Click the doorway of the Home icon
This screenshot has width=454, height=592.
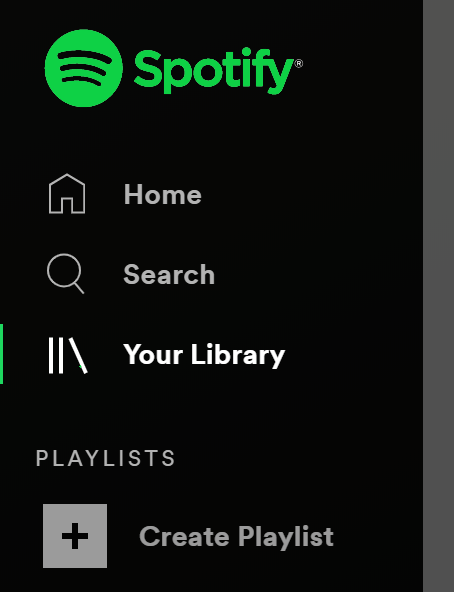coord(67,205)
